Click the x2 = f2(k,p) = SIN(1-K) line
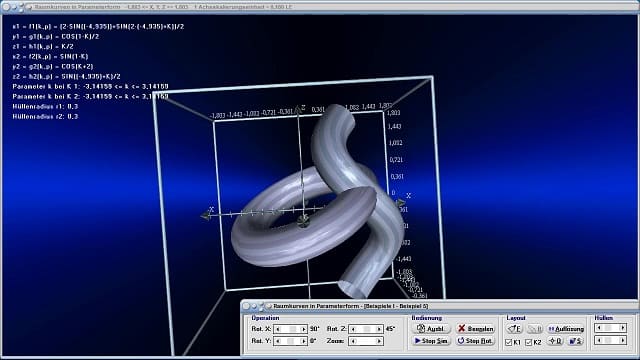Viewport: 640px width, 360px height. tap(50, 56)
